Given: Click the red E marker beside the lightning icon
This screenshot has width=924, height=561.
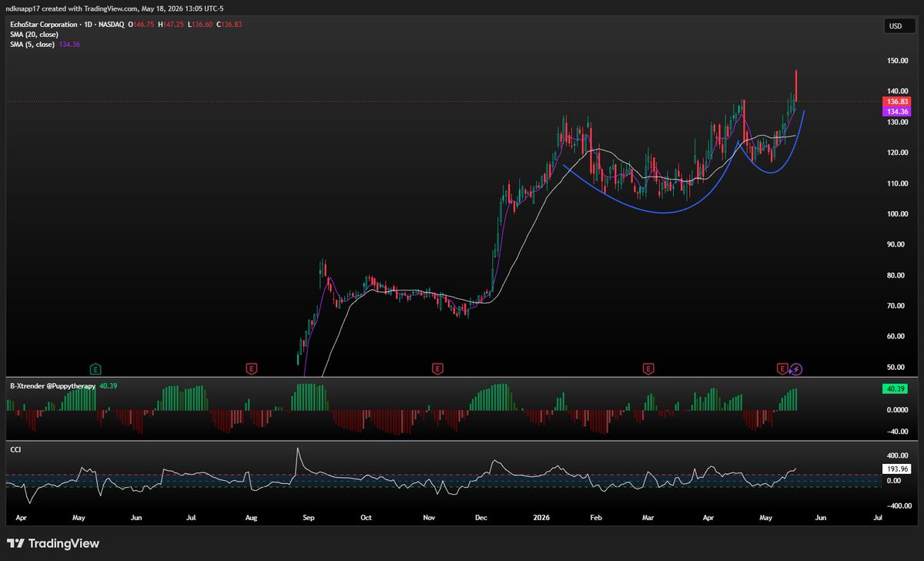Looking at the screenshot, I should click(x=783, y=368).
